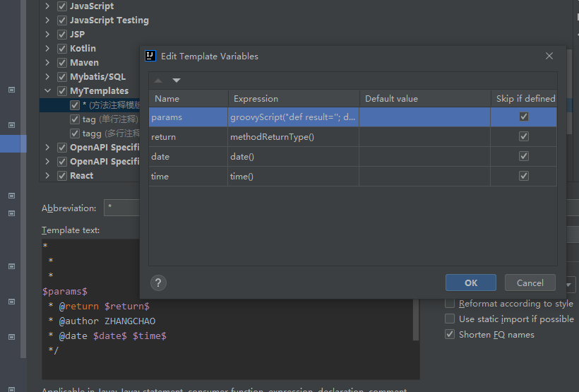Click the Cancel button in dialog

530,283
